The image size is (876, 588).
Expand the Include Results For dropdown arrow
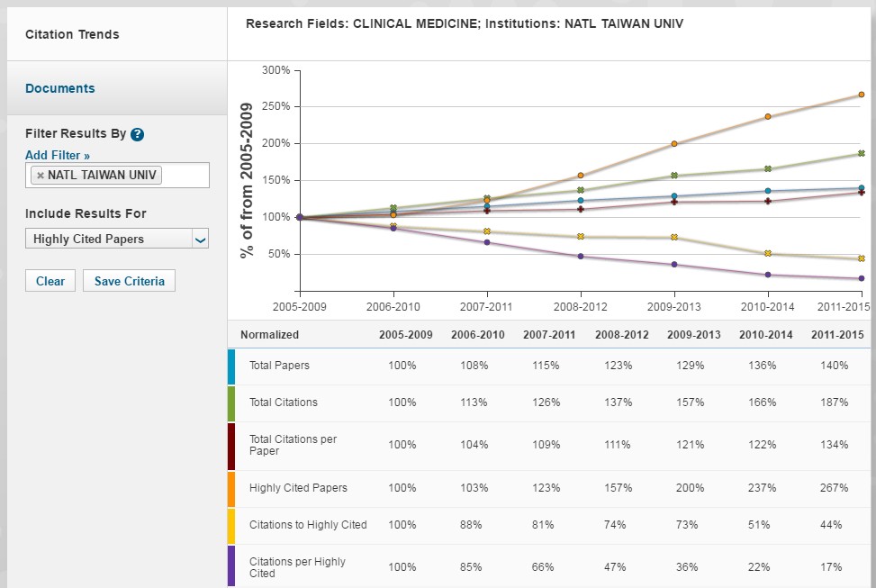click(200, 240)
